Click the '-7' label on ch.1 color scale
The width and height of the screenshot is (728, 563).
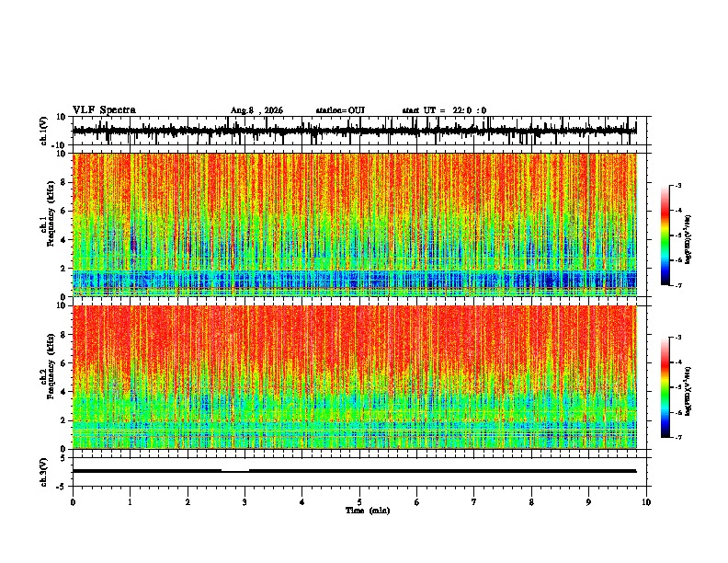[x=678, y=285]
